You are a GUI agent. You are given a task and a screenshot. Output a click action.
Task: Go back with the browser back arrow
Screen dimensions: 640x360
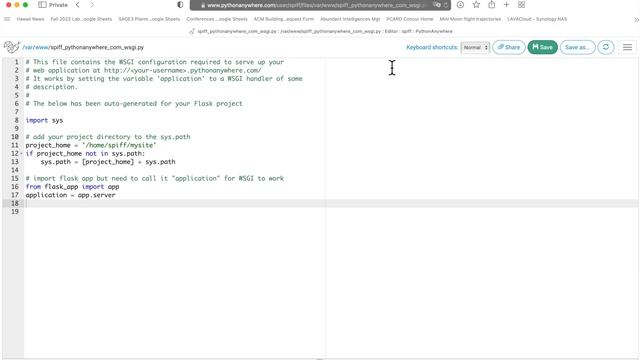click(x=78, y=5)
